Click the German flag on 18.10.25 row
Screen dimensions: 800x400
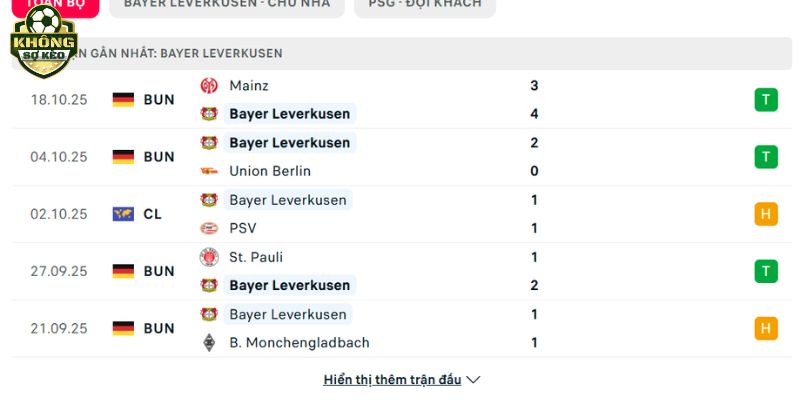coord(123,100)
